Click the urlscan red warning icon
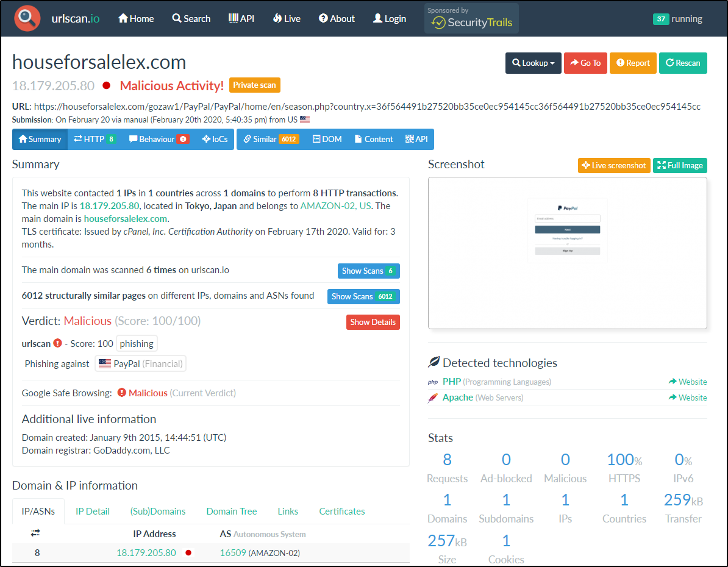The image size is (728, 567). pos(57,343)
